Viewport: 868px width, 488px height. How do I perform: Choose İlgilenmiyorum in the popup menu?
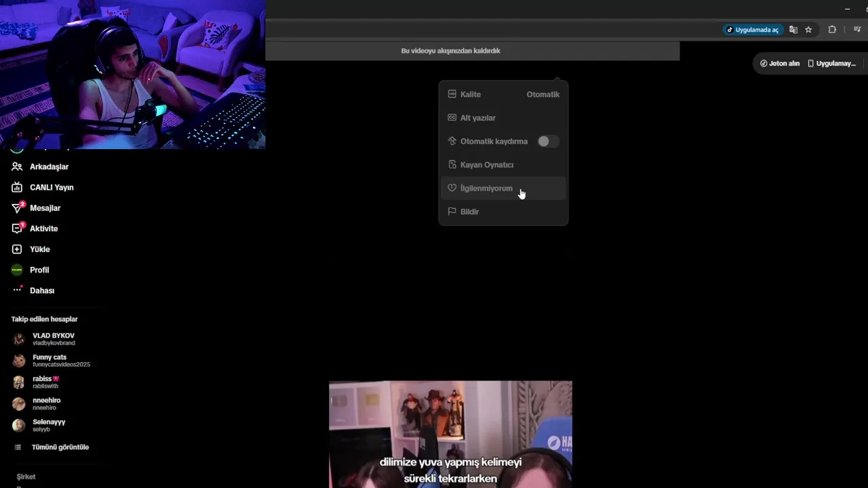click(503, 188)
